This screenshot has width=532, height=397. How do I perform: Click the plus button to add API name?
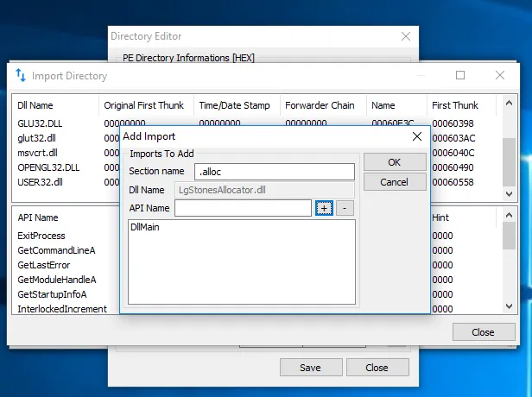[324, 208]
